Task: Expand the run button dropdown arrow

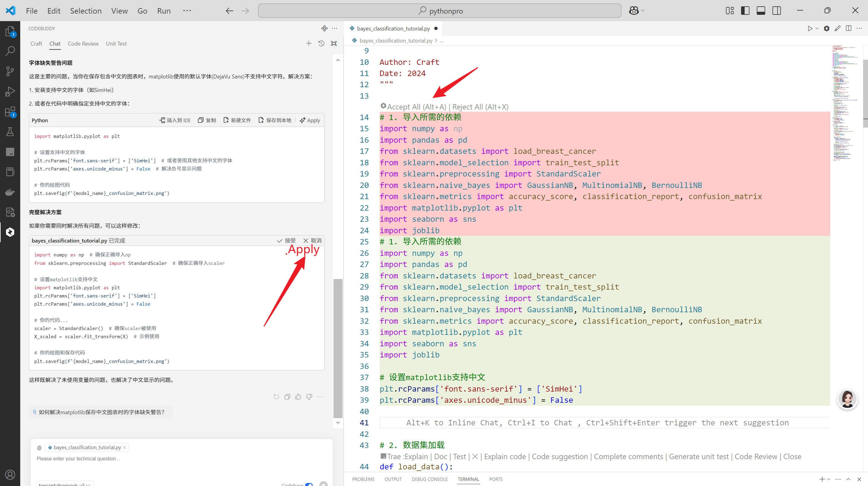Action: pos(817,29)
